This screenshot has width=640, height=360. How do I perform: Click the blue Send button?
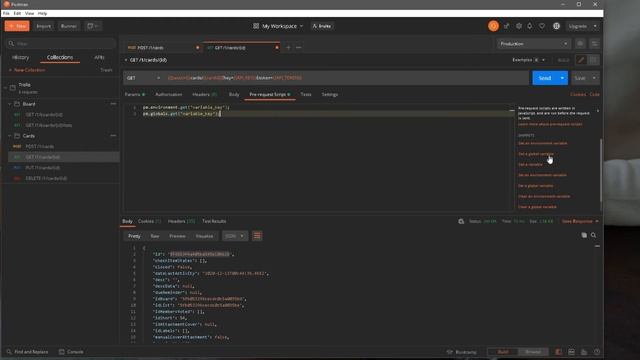(544, 78)
